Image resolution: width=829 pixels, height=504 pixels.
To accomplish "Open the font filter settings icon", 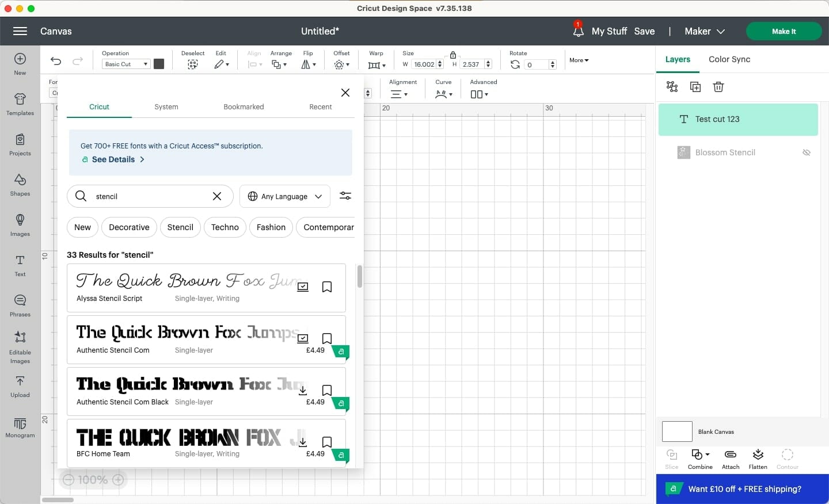I will click(345, 196).
